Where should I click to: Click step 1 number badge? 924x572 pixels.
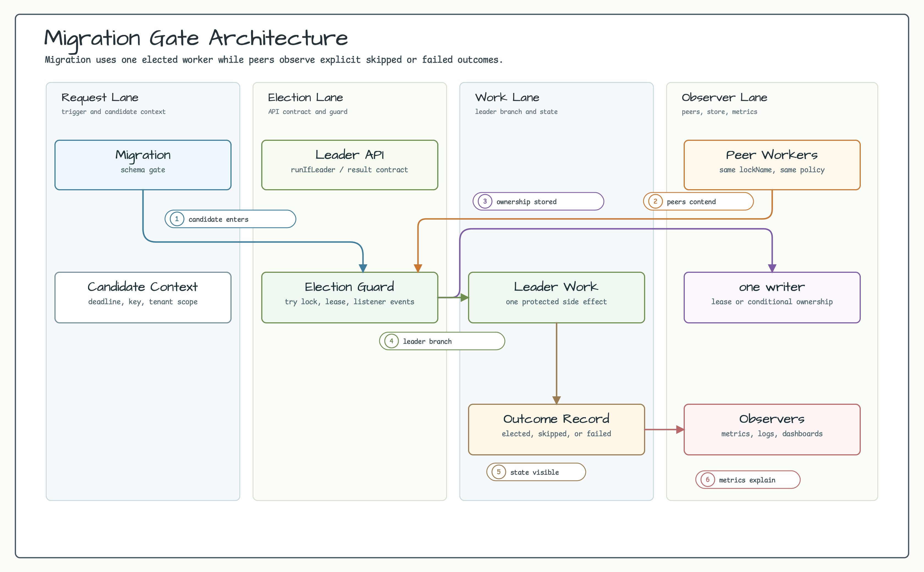click(x=177, y=219)
